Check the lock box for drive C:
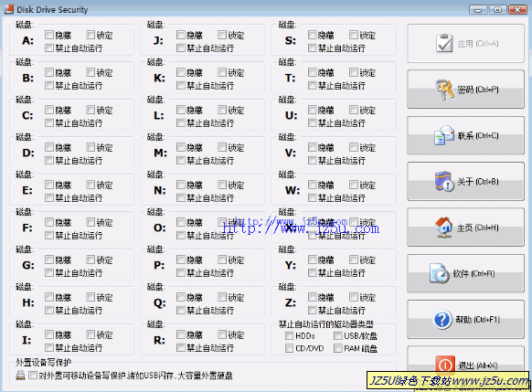The height and width of the screenshot is (392, 532). pyautogui.click(x=90, y=110)
